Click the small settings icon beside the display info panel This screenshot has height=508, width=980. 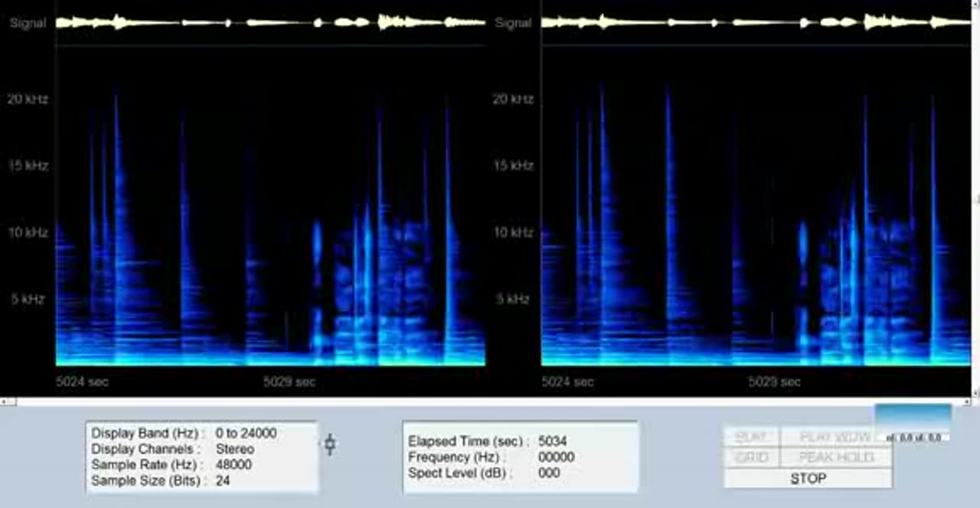pos(330,444)
